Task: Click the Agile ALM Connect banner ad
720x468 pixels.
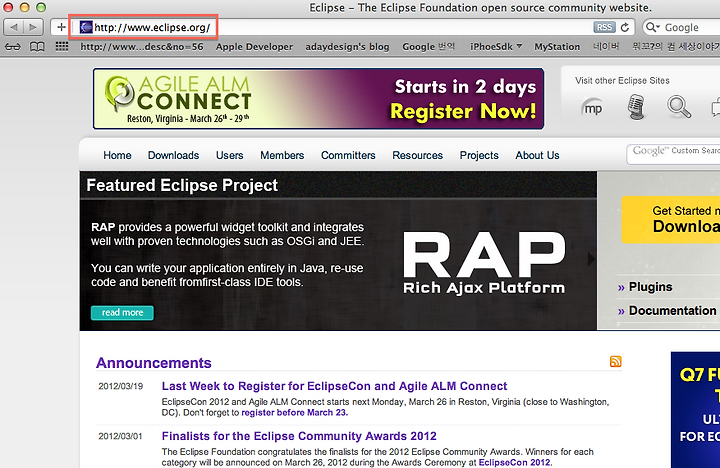Action: click(318, 99)
